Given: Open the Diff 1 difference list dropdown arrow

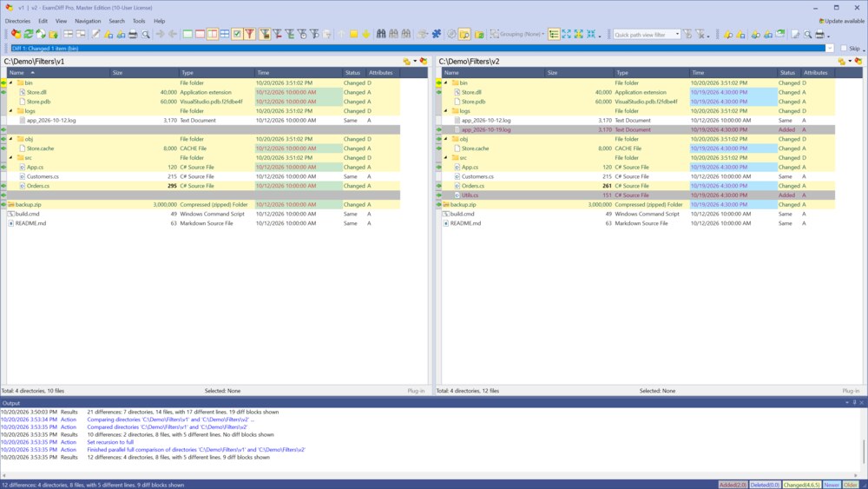Looking at the screenshot, I should (x=829, y=48).
